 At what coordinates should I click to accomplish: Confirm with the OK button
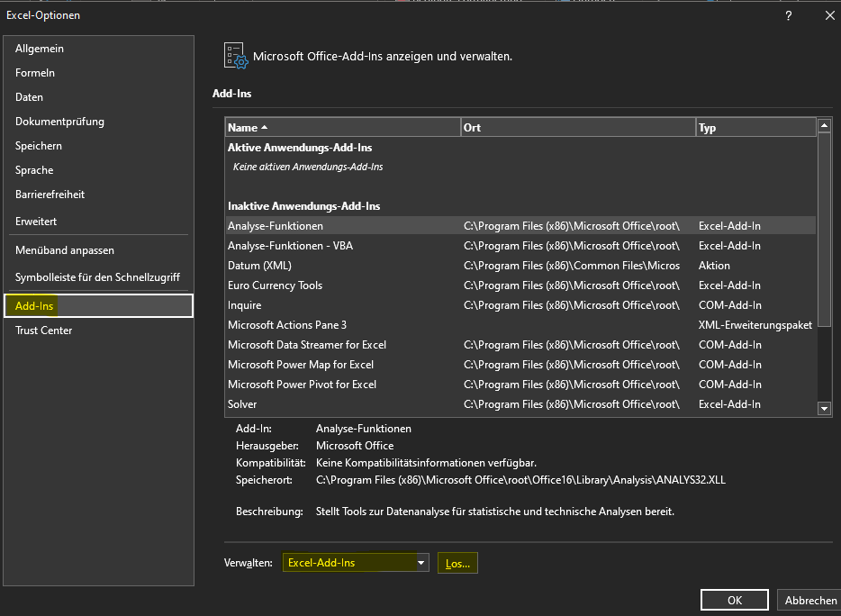(734, 601)
